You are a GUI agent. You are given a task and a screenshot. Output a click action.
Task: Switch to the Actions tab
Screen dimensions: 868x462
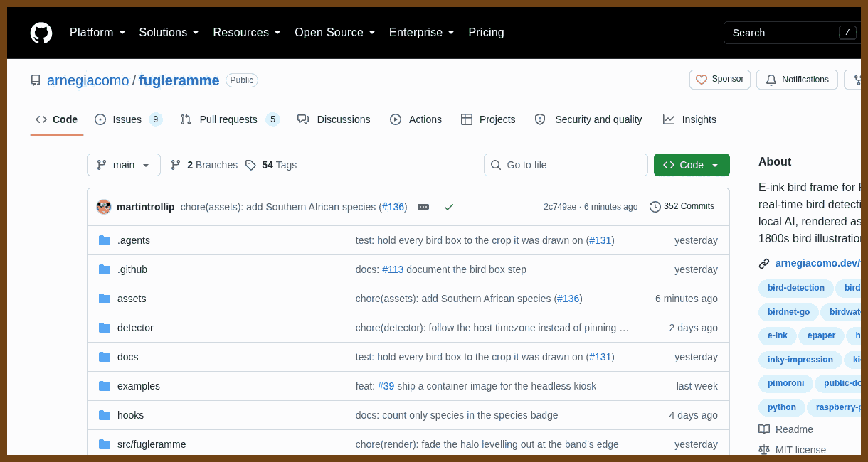(416, 119)
